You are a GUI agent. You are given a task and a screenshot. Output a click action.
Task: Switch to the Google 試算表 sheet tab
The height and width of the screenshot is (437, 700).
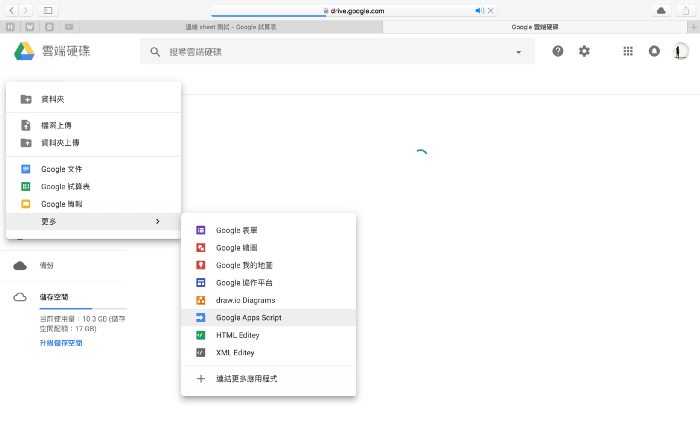(x=231, y=27)
